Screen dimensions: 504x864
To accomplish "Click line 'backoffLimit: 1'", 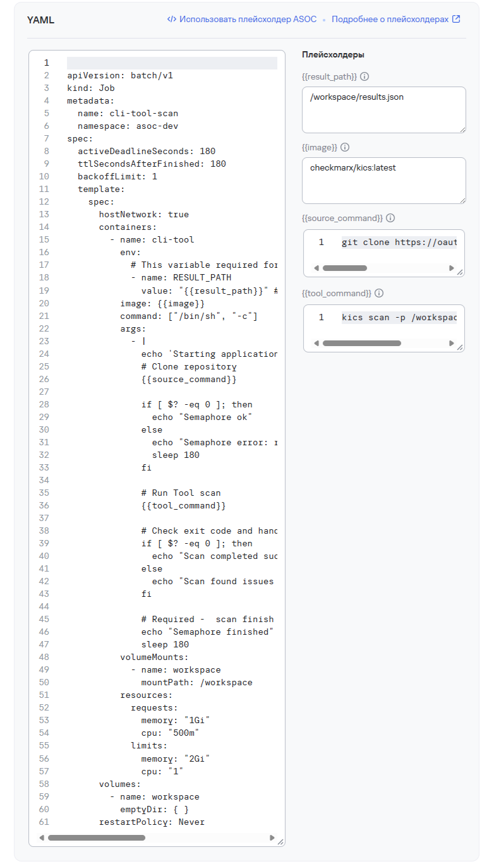I will click(x=117, y=177).
